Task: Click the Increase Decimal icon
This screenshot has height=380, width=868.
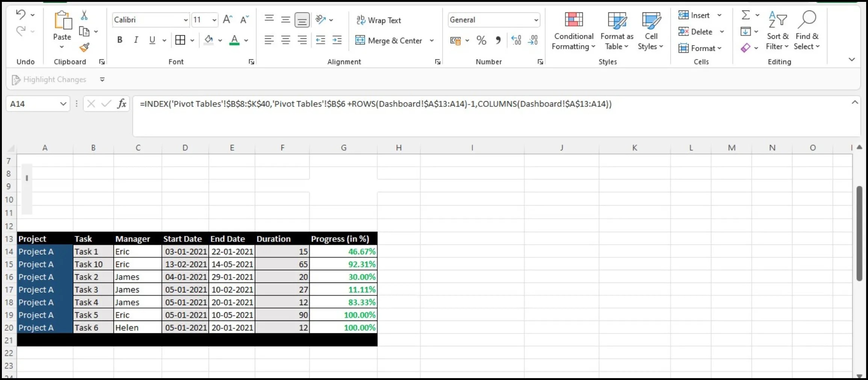Action: click(516, 40)
